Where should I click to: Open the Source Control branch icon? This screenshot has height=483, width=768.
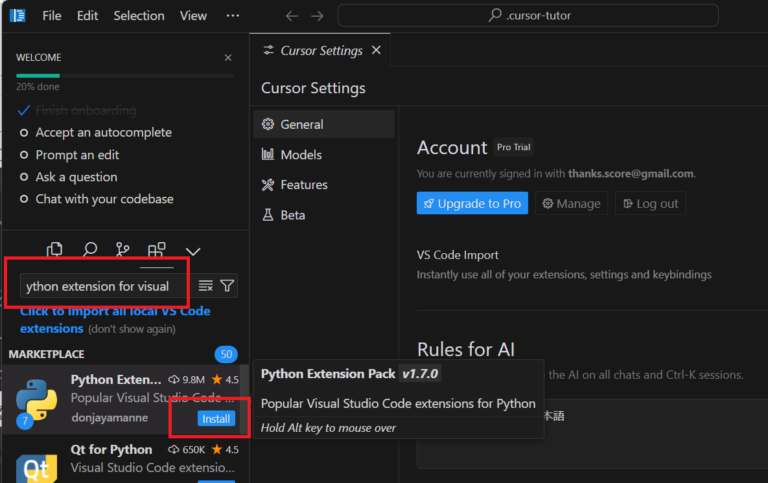pyautogui.click(x=123, y=250)
